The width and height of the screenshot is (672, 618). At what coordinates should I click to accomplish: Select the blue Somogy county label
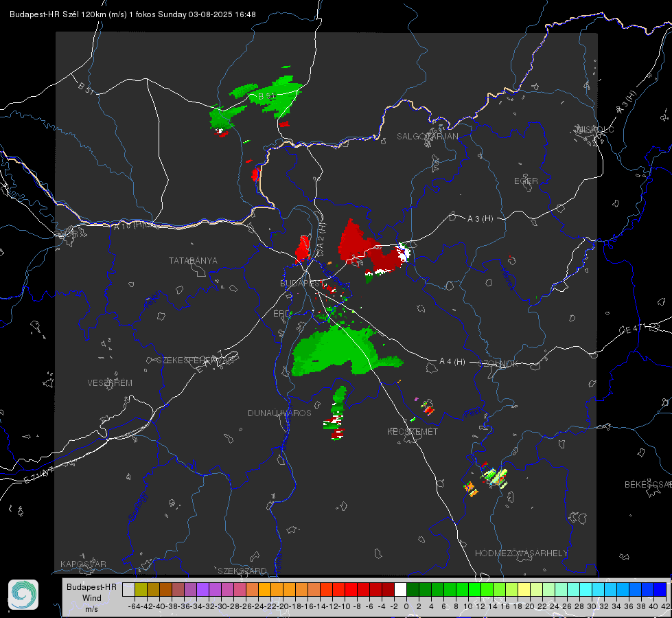point(138,507)
